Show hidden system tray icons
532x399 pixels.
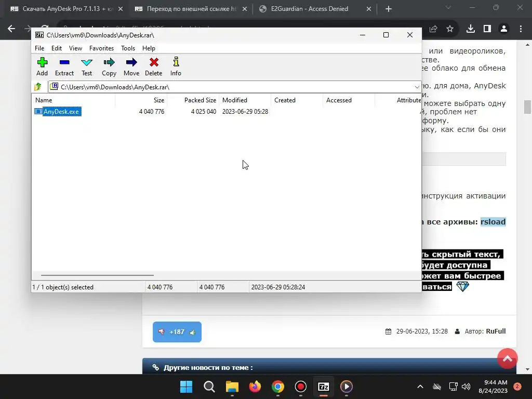pyautogui.click(x=420, y=387)
